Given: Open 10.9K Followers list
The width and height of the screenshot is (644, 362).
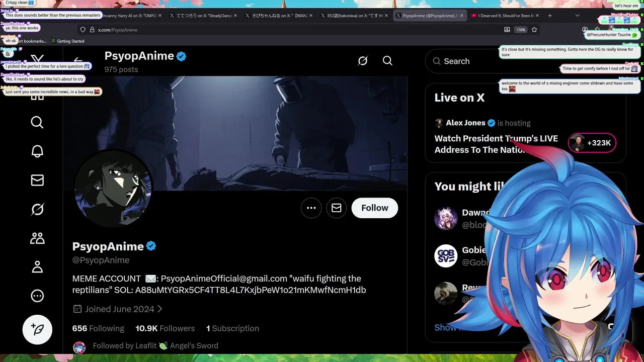Looking at the screenshot, I should 165,328.
